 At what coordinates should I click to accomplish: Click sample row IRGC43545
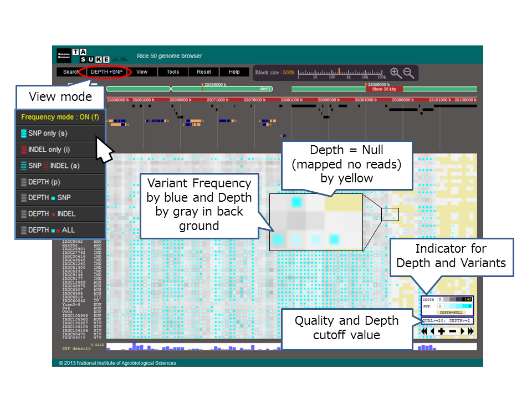[82, 260]
